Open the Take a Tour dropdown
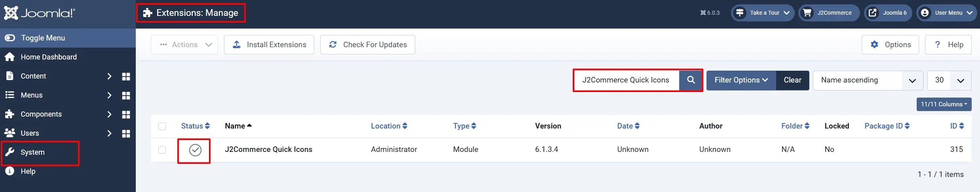This screenshot has height=192, width=980. 763,13
